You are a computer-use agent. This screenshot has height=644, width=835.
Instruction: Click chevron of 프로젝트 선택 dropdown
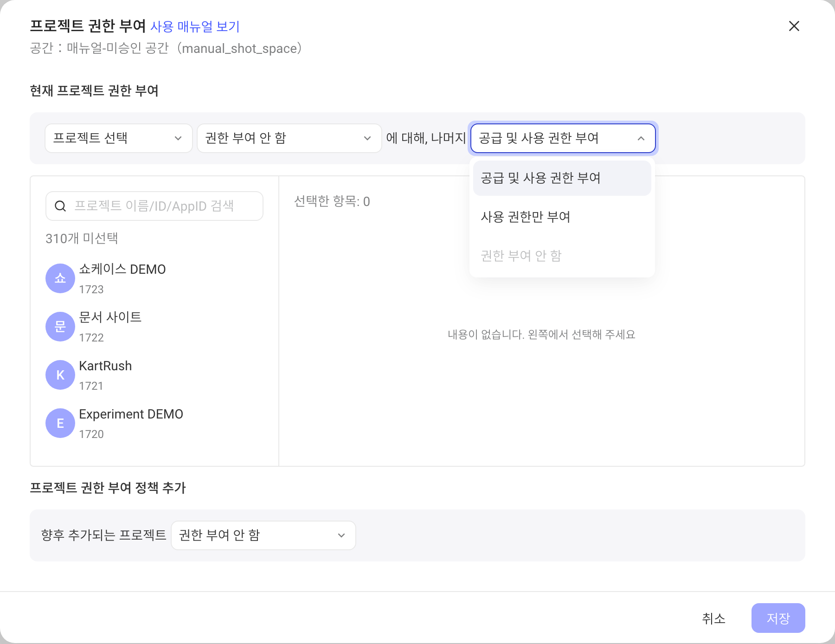point(178,138)
